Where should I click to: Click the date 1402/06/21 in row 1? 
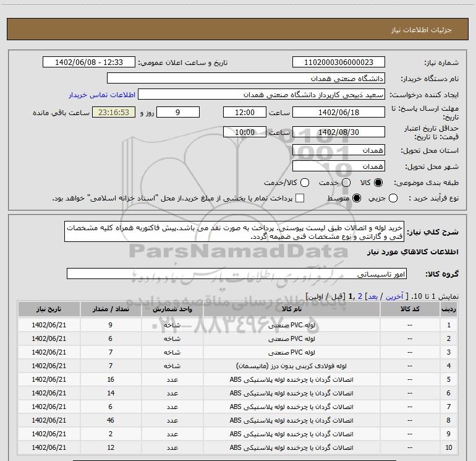49,325
